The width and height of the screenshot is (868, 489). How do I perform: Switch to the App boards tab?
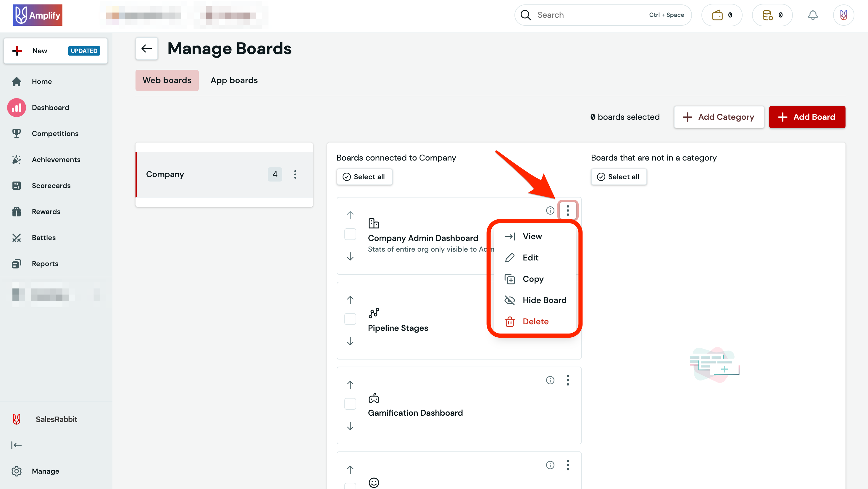click(234, 80)
